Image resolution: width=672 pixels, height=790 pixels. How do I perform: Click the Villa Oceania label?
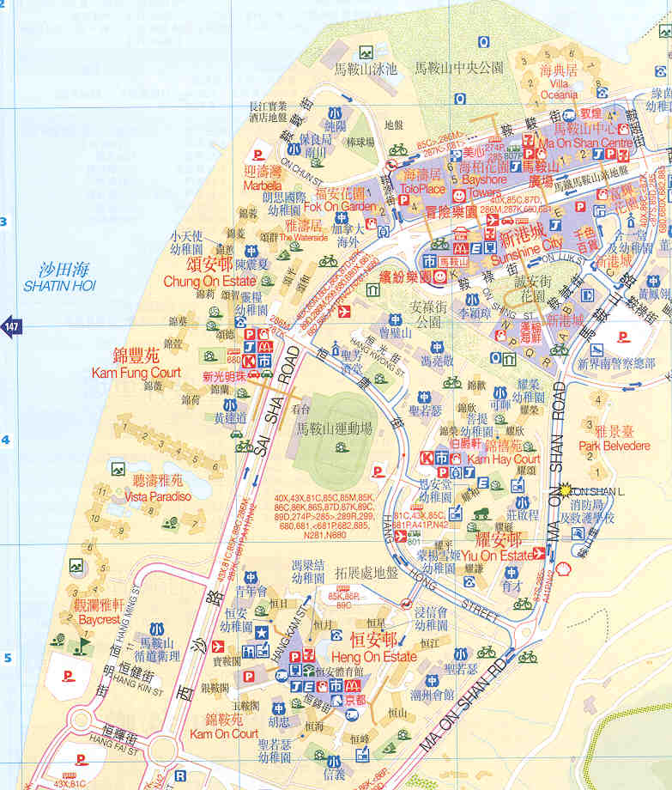[559, 89]
